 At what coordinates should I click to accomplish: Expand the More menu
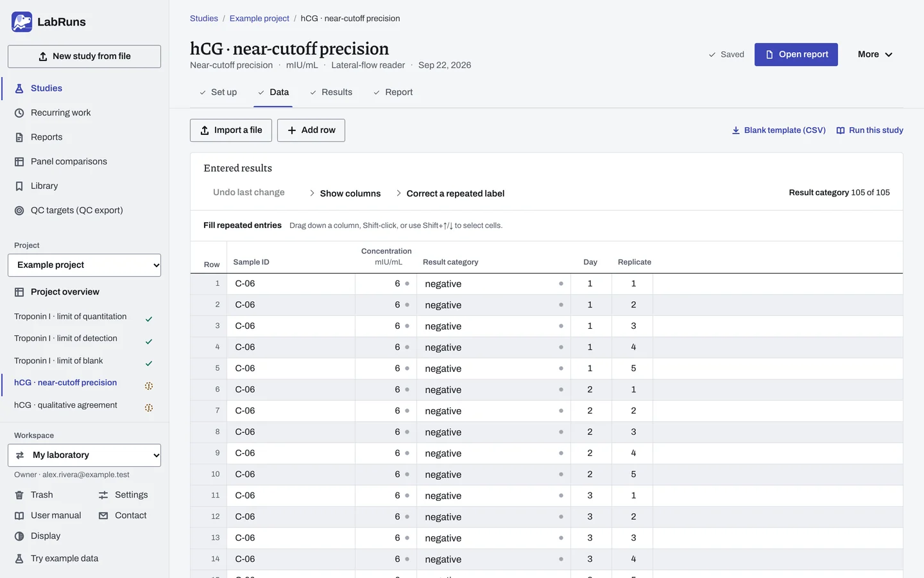coord(875,55)
